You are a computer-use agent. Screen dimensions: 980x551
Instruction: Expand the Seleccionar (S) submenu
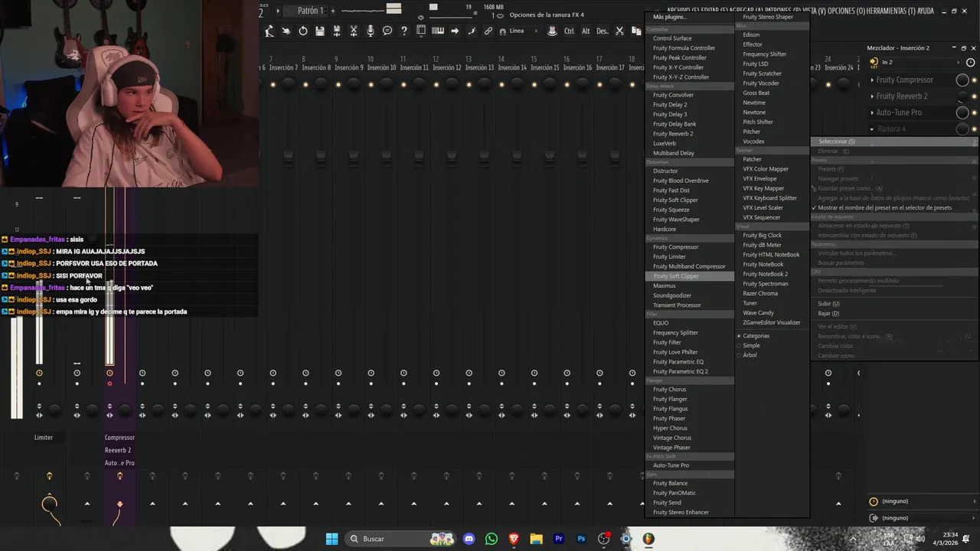(x=895, y=142)
